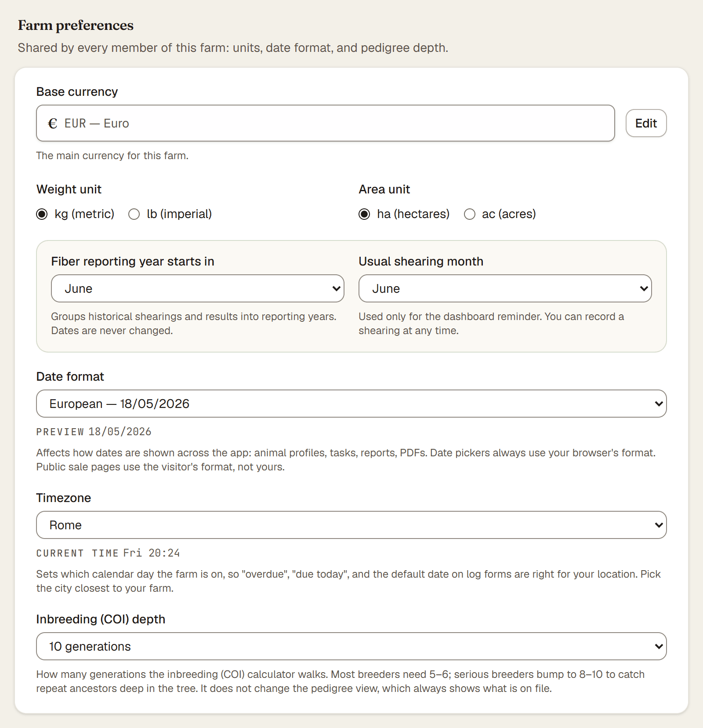Click 'Fiber reporting year starts in' label
This screenshot has height=728, width=703.
click(x=133, y=261)
